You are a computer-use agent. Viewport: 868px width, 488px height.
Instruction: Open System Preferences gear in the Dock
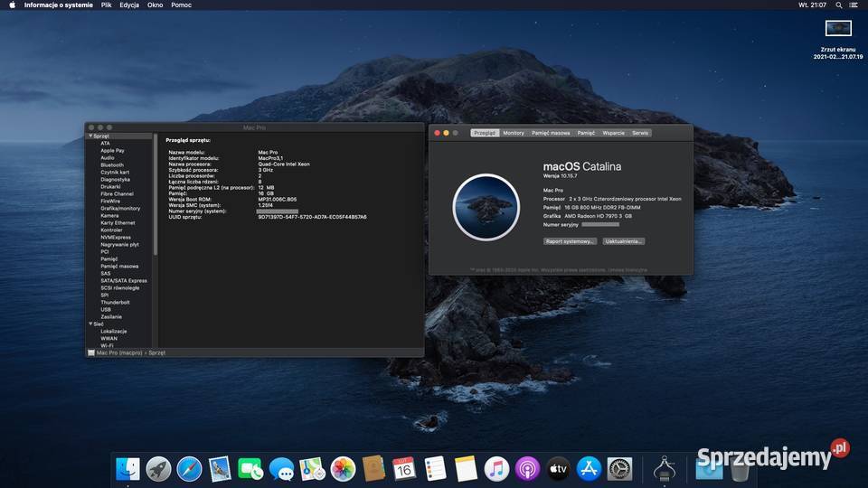click(x=619, y=469)
